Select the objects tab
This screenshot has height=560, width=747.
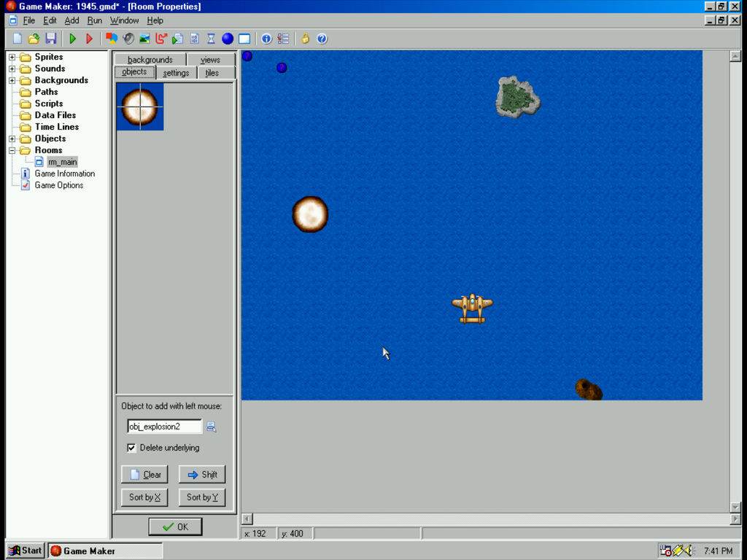pyautogui.click(x=134, y=72)
